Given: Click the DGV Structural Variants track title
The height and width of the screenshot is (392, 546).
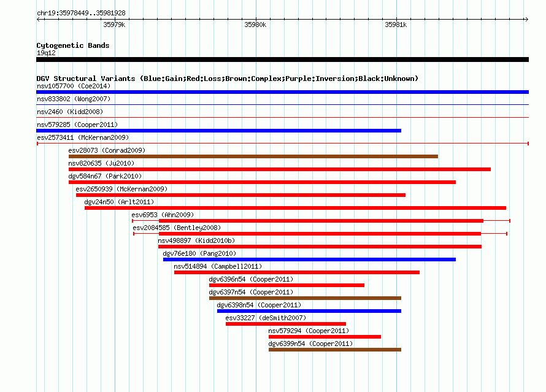Looking at the screenshot, I should [228, 79].
